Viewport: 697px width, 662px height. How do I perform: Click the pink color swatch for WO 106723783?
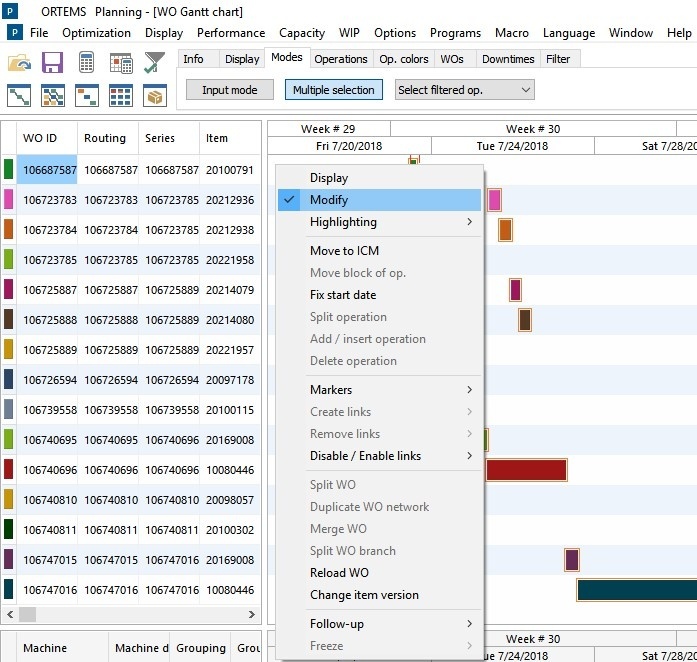tap(8, 199)
